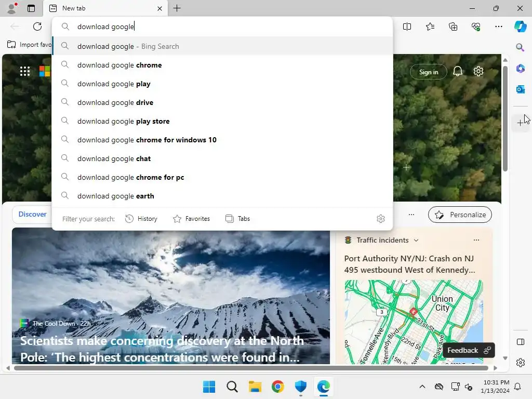
Task: Choose suggestion download google play
Action: coord(222,84)
